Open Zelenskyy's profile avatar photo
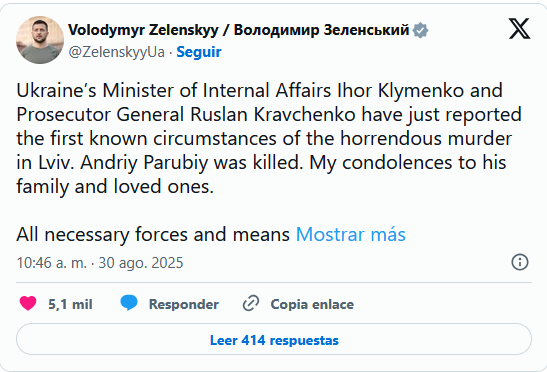Image resolution: width=547 pixels, height=372 pixels. (40, 40)
